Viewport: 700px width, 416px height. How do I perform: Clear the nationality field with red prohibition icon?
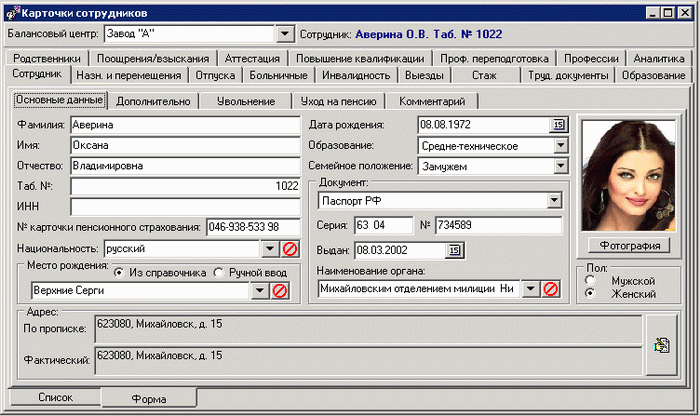290,249
